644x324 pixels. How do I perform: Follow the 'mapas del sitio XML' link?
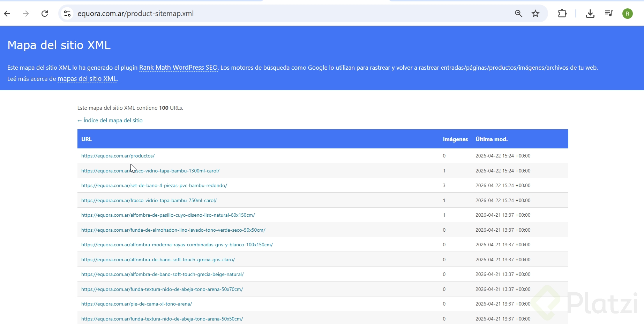tap(87, 79)
